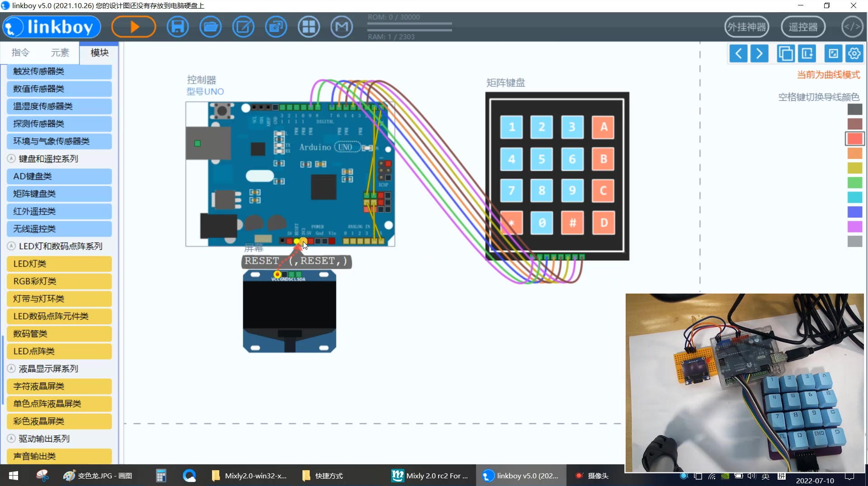
Task: Click the 5 key on matrix keypad
Action: pyautogui.click(x=542, y=159)
